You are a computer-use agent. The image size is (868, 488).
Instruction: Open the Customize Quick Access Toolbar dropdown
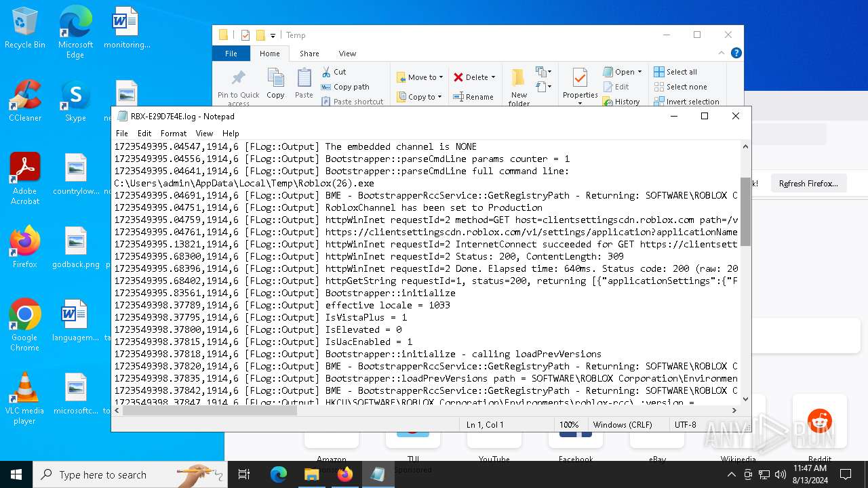click(x=273, y=35)
